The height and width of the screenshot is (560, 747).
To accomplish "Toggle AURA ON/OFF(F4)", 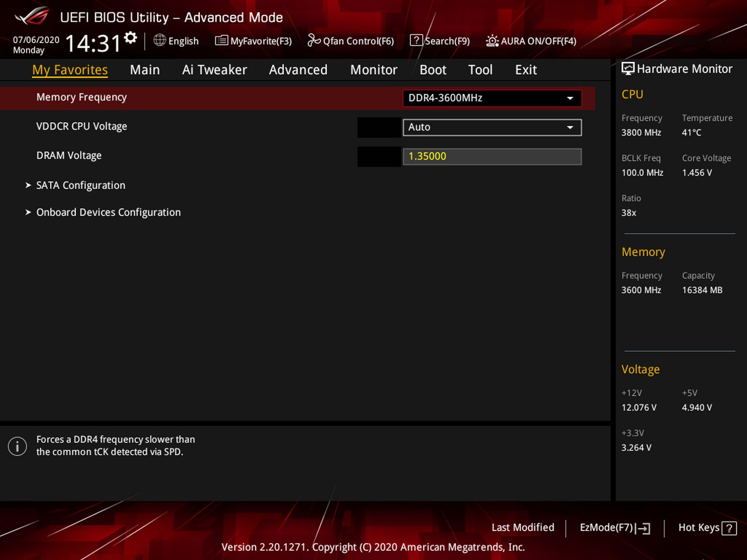I will (x=531, y=41).
